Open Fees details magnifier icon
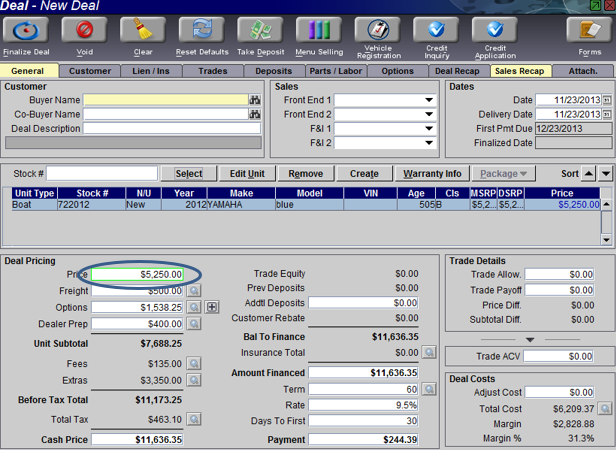Screen dimensions: 616x450 (x=194, y=364)
